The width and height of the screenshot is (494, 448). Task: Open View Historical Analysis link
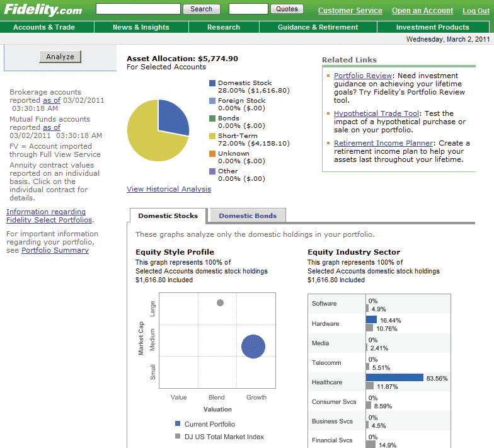(x=169, y=189)
